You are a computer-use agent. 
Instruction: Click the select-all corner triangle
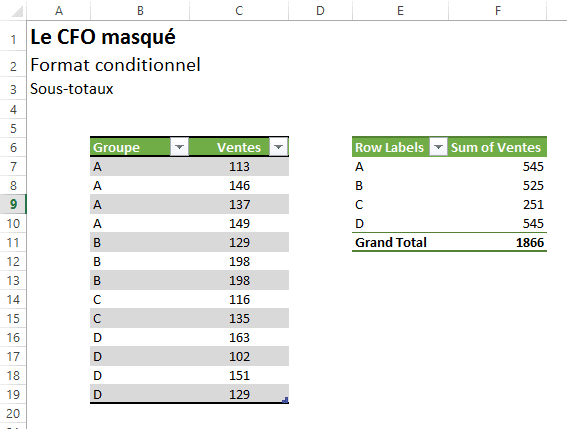[17, 12]
